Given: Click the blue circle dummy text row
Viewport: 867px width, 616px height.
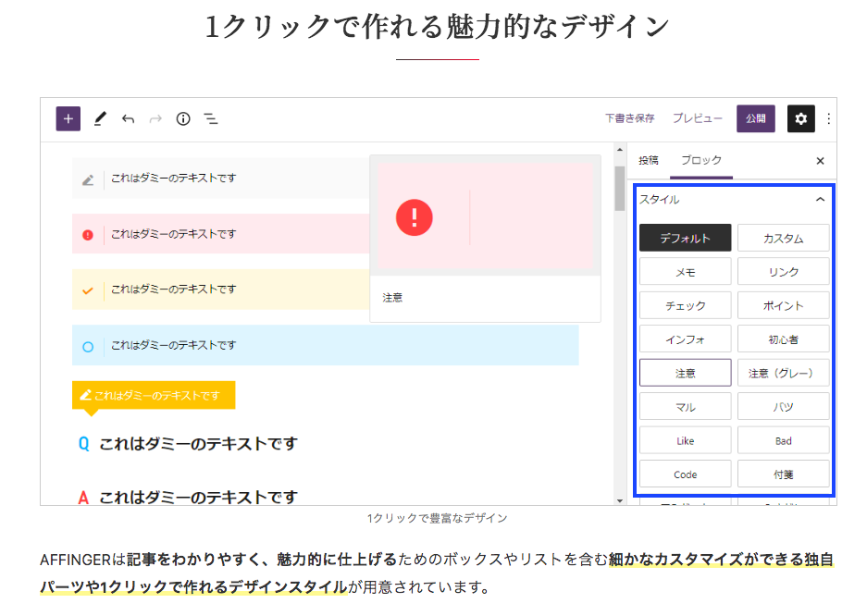Looking at the screenshot, I should point(325,345).
